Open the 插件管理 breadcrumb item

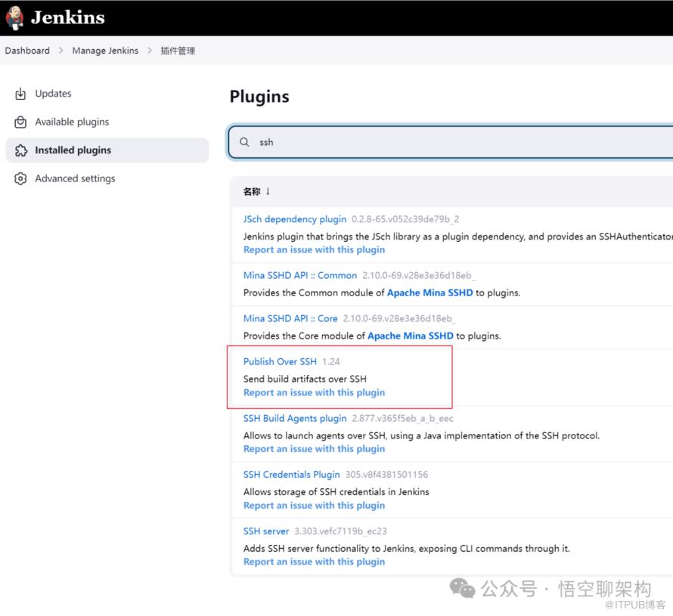[x=178, y=51]
